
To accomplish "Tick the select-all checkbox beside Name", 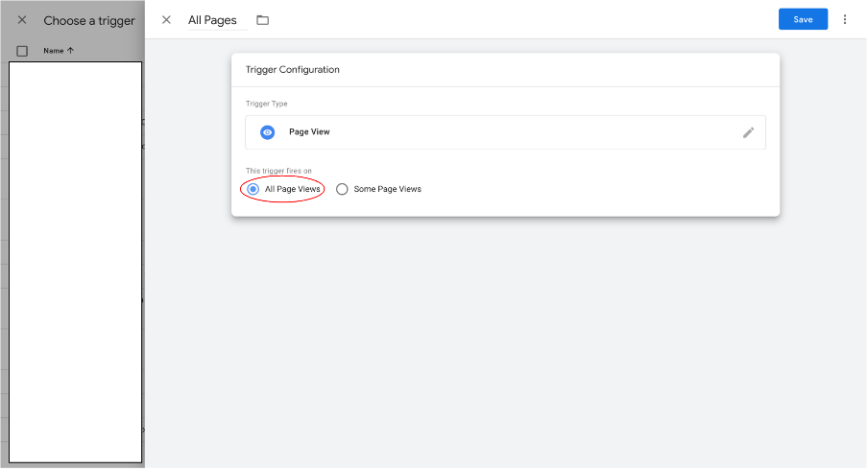I will pyautogui.click(x=23, y=51).
